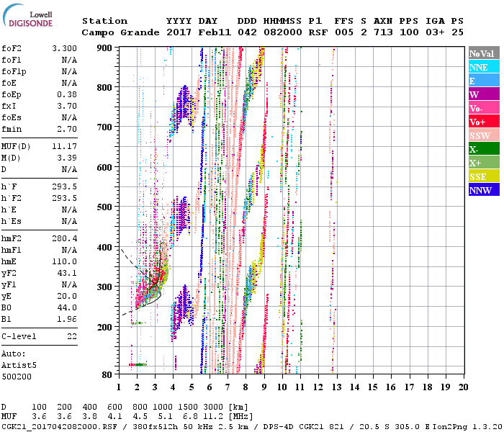Image resolution: width=504 pixels, height=432 pixels.
Task: Click the foEp value 0.38
Action: [x=67, y=94]
